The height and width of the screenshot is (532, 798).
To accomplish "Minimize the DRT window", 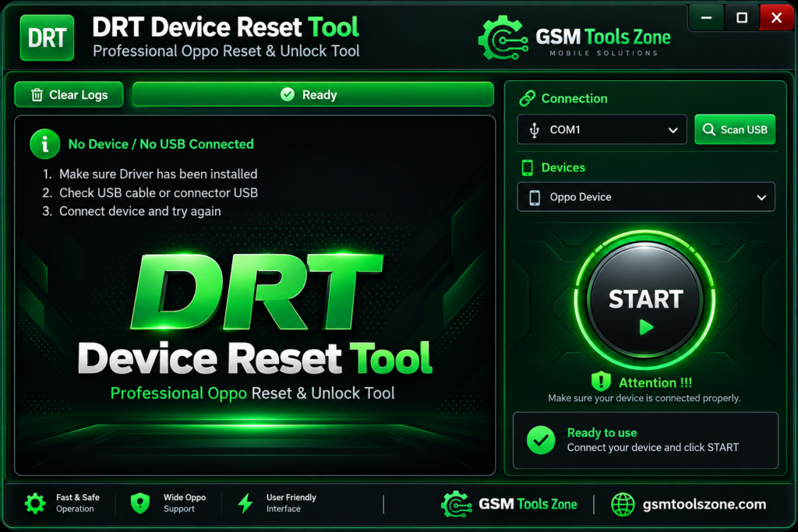I will tap(706, 18).
